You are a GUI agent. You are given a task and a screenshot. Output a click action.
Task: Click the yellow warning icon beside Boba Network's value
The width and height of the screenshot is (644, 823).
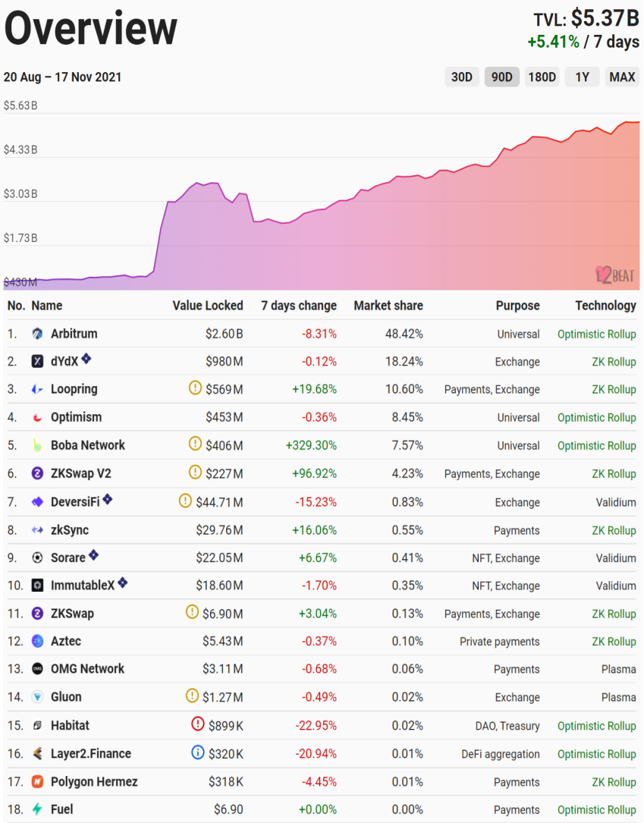click(195, 444)
